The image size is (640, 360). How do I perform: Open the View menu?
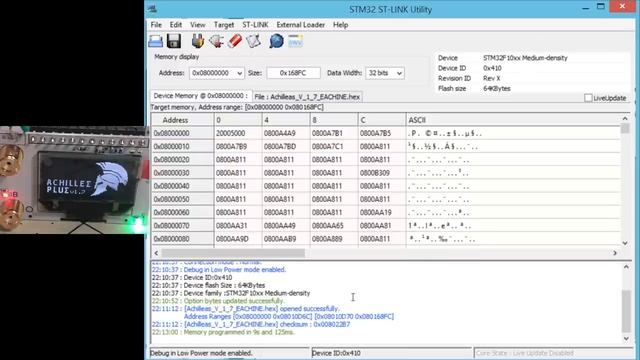pos(198,25)
